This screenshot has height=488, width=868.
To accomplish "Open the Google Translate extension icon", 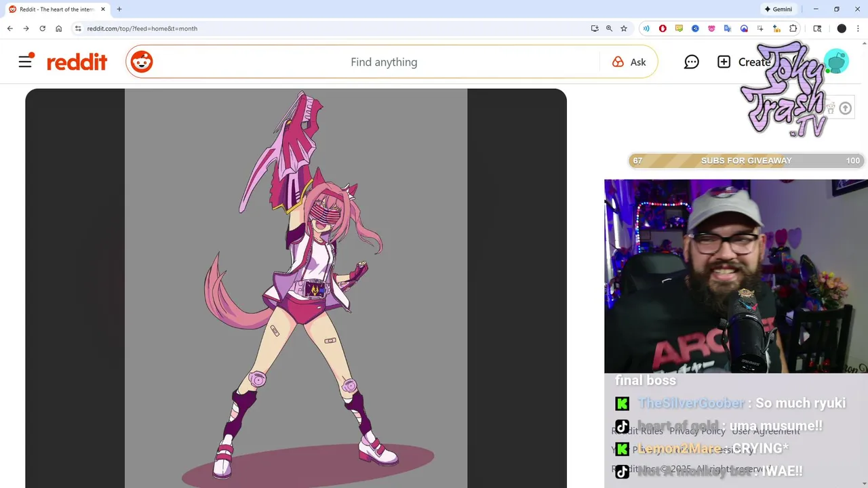I will tap(728, 28).
